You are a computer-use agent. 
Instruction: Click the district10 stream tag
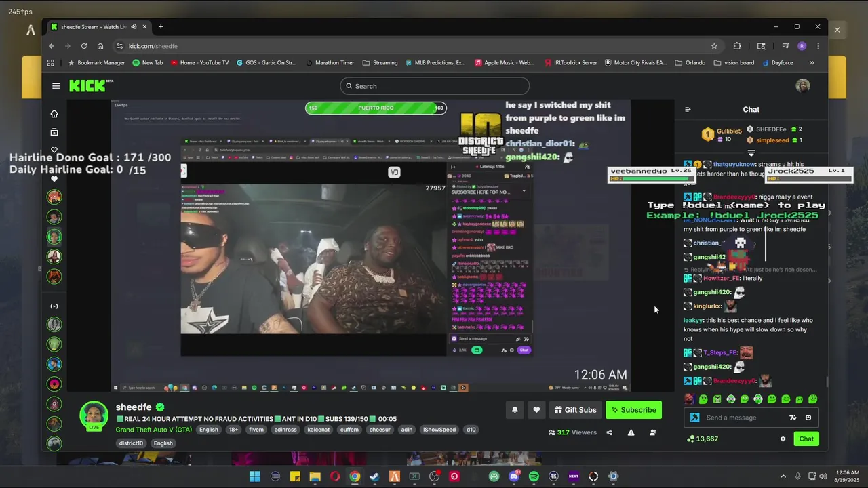(131, 443)
